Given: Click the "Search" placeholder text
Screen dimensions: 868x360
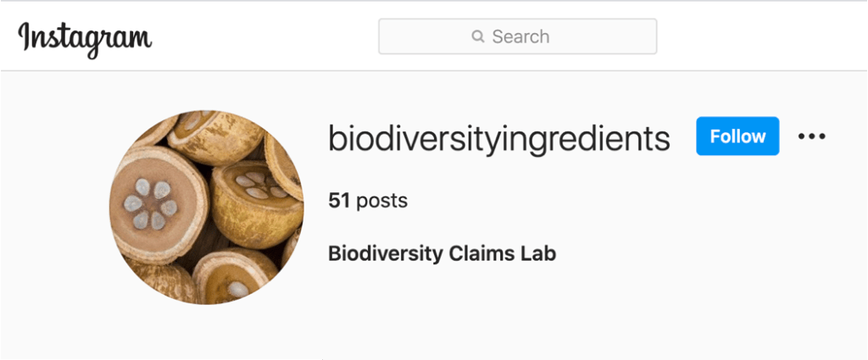Looking at the screenshot, I should [x=520, y=36].
